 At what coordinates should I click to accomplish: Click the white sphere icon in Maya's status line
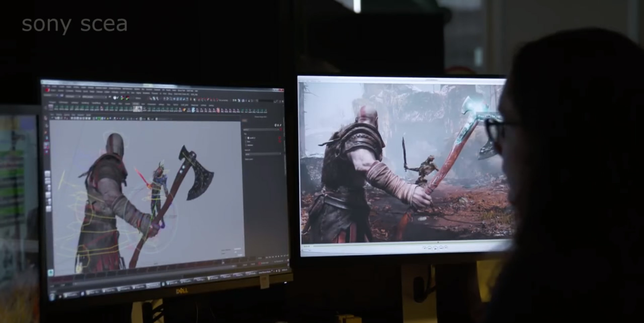115,98
